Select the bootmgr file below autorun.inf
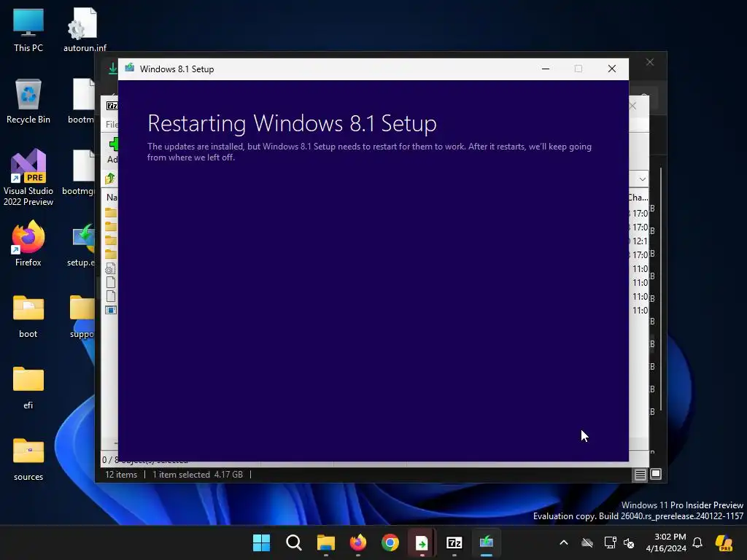747x560 pixels. 82,101
